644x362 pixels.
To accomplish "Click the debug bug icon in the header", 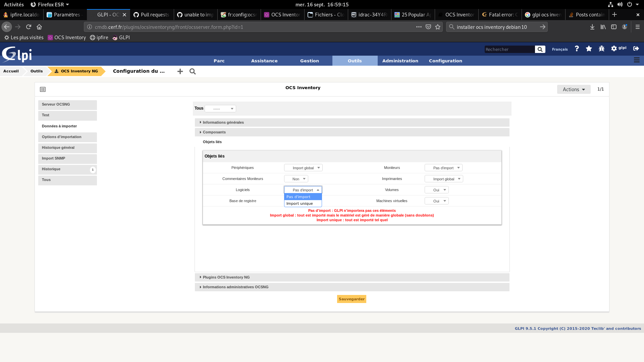I will (x=601, y=49).
